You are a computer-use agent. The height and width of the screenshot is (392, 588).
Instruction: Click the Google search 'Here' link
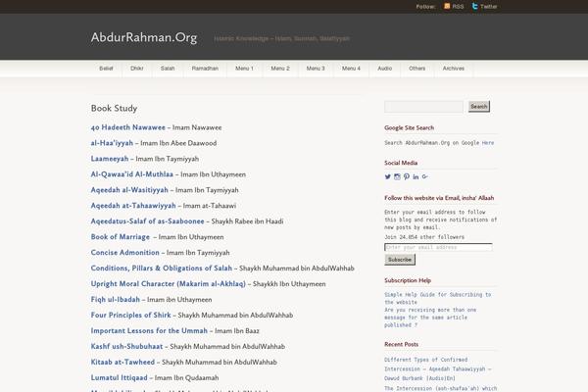(488, 143)
